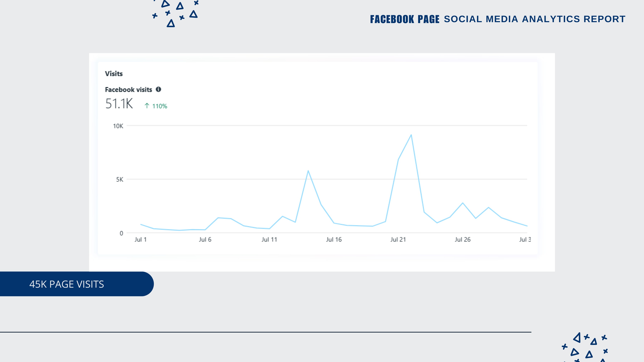The height and width of the screenshot is (362, 644).
Task: Click the bold FACEBOOK PAGE heading
Action: 404,19
